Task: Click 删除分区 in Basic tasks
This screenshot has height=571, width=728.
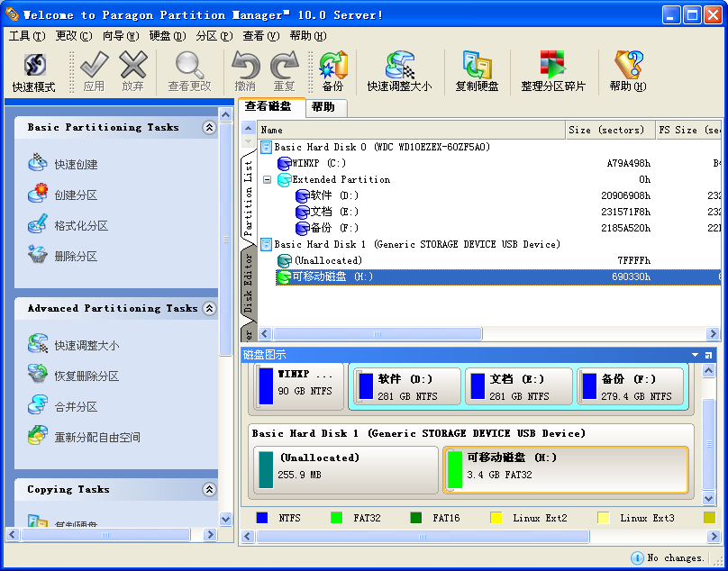Action: (75, 257)
